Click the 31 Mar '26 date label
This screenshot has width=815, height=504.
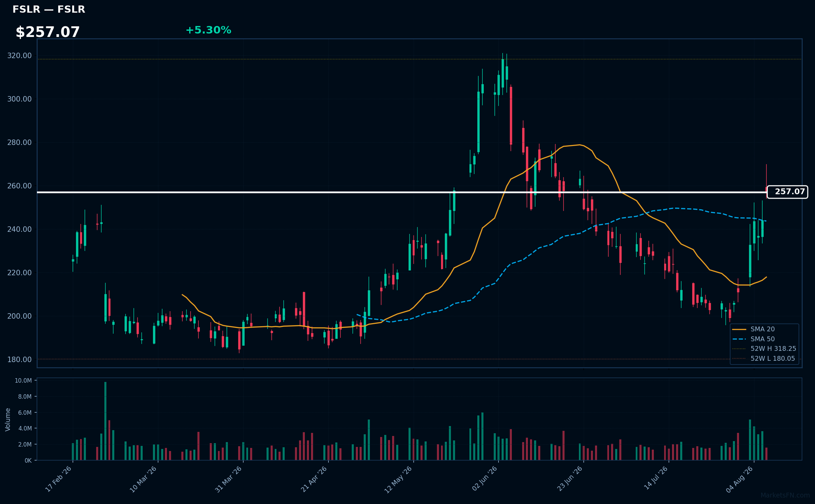228,479
